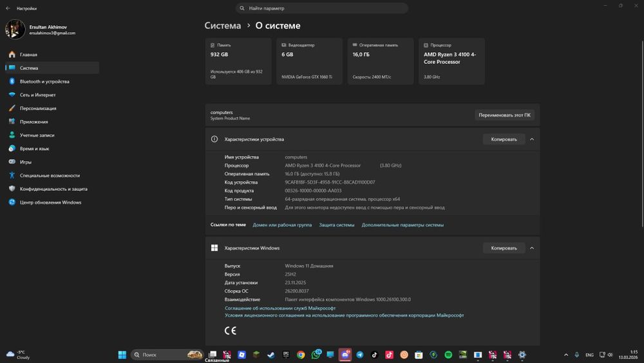Open the clock and date 1:15
Viewport: 644px width, 363px height.
pos(629,355)
